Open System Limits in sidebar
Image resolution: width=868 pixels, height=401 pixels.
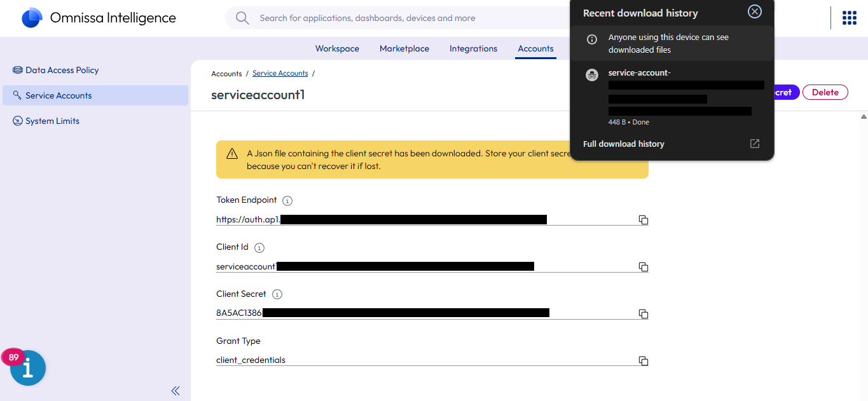(52, 121)
